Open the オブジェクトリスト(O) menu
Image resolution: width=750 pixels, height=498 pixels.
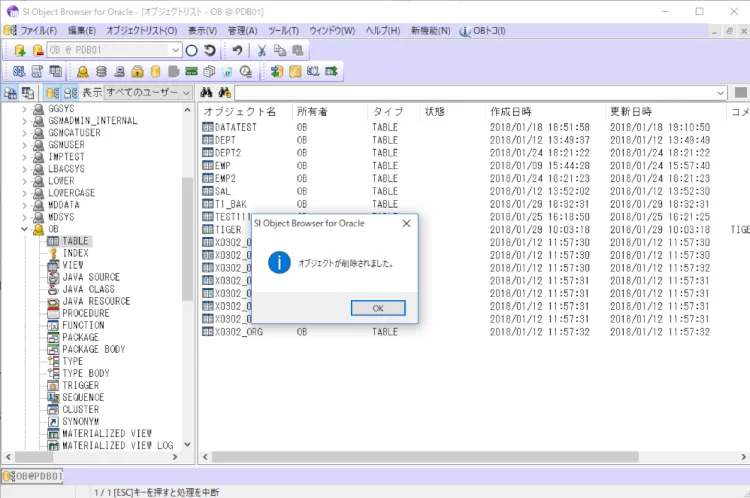pyautogui.click(x=142, y=31)
